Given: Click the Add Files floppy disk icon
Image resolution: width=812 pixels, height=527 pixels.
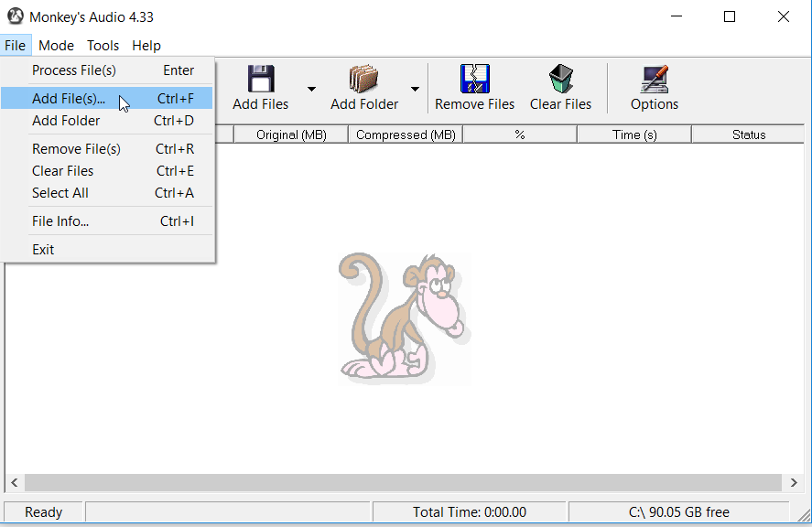Looking at the screenshot, I should [261, 79].
